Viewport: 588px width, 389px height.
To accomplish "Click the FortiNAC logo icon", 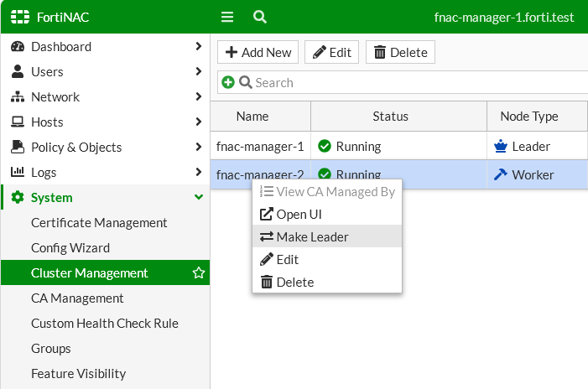I will 20,17.
